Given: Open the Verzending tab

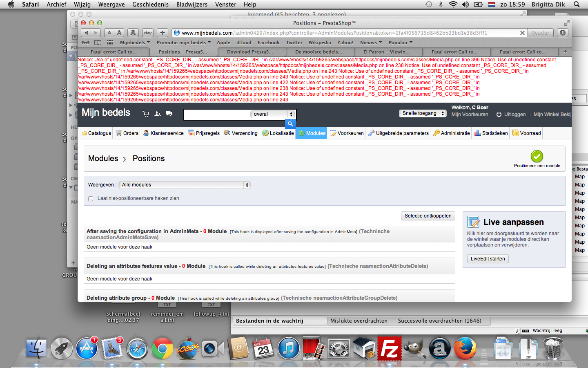Looking at the screenshot, I should (x=241, y=133).
